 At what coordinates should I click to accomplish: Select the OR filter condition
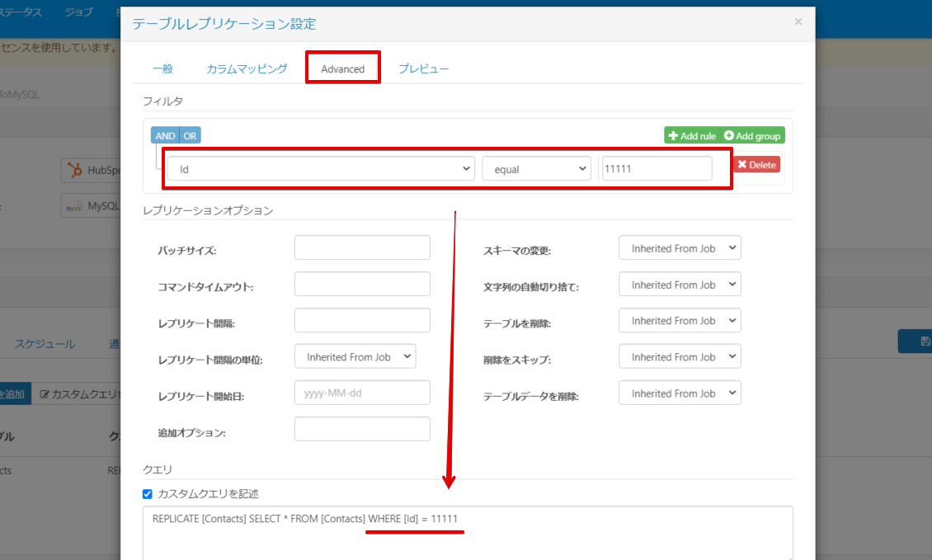tap(190, 135)
